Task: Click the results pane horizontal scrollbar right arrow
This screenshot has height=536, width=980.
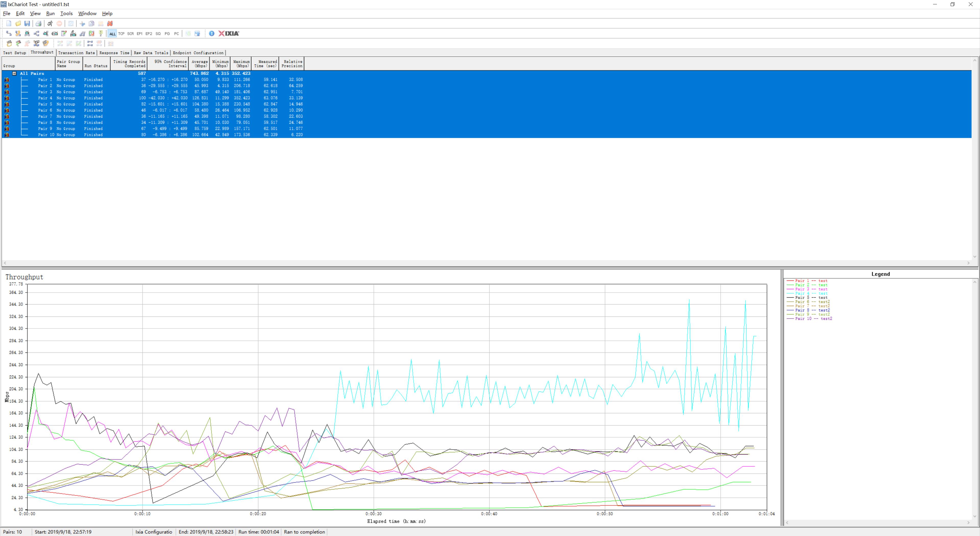Action: 968,263
